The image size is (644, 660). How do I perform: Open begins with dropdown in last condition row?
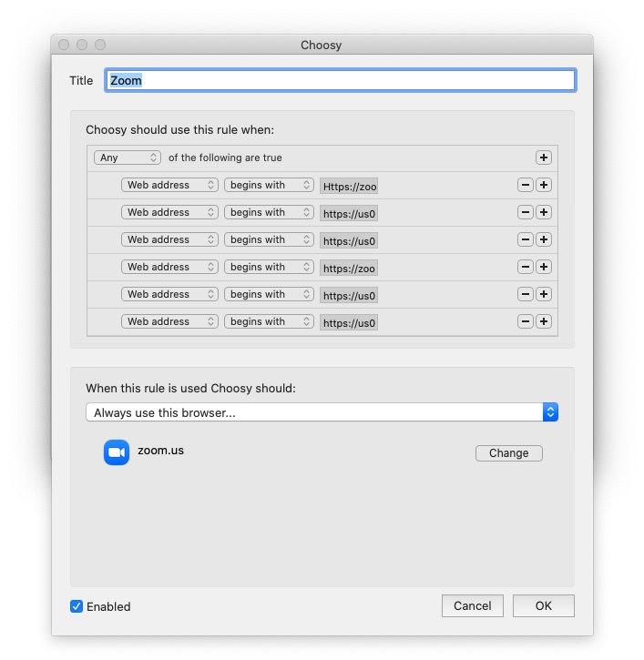coord(269,321)
